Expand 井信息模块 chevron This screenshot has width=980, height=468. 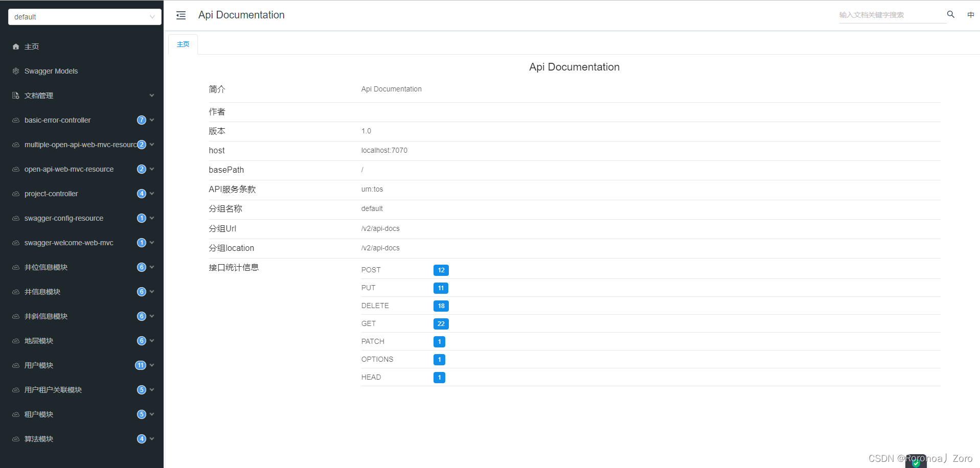[x=152, y=292]
